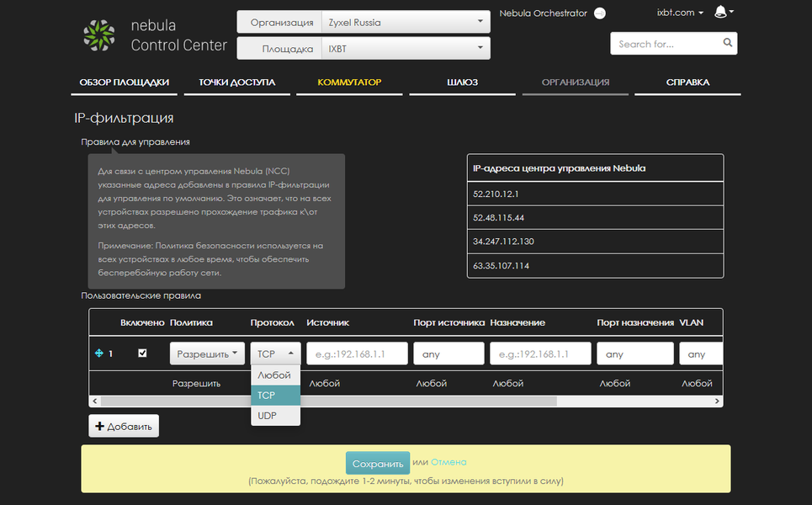
Task: Open the ОБЗОР ПЛОЩАДКИ tab
Action: 124,82
